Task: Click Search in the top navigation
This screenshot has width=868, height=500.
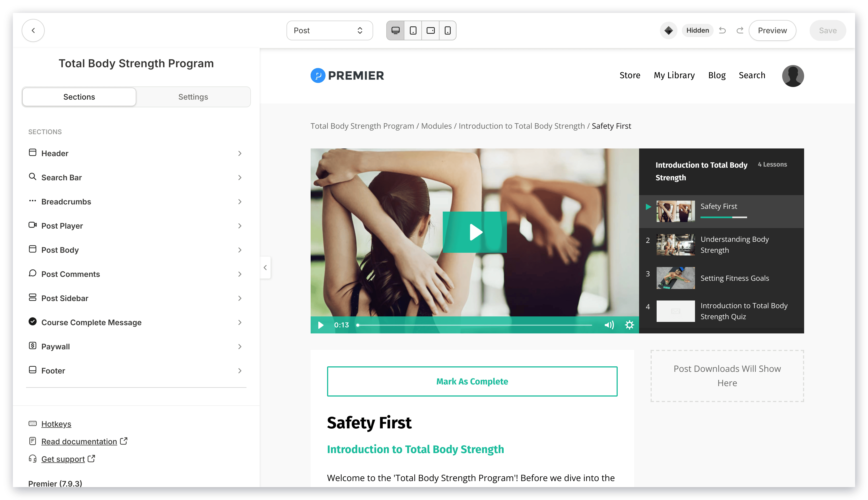Action: 752,75
